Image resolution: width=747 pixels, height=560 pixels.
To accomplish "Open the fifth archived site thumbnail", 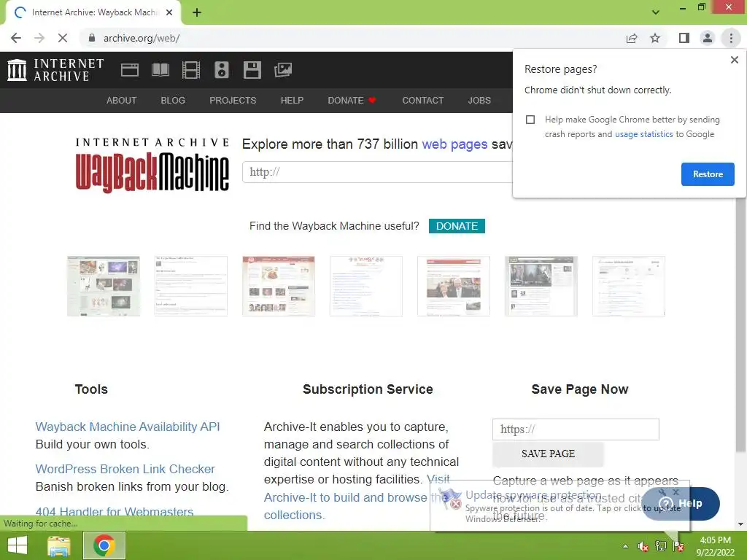I will [454, 286].
